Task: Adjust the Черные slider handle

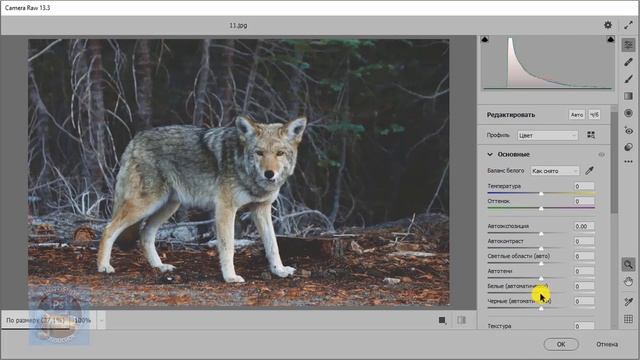Action: [541, 308]
